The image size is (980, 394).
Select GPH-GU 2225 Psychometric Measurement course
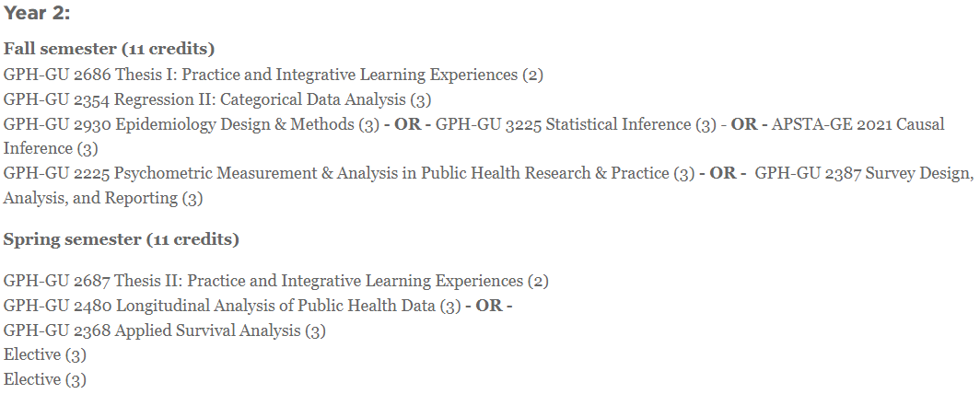click(x=349, y=174)
